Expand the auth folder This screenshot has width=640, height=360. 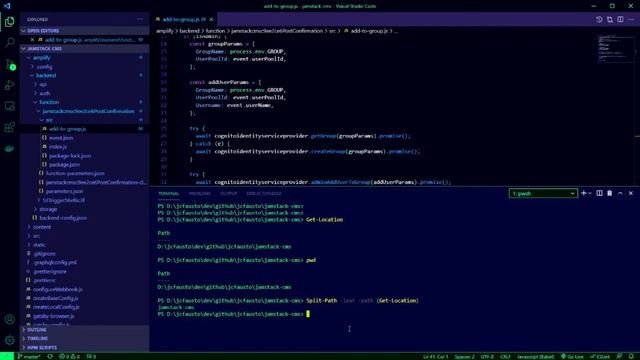click(84, 93)
